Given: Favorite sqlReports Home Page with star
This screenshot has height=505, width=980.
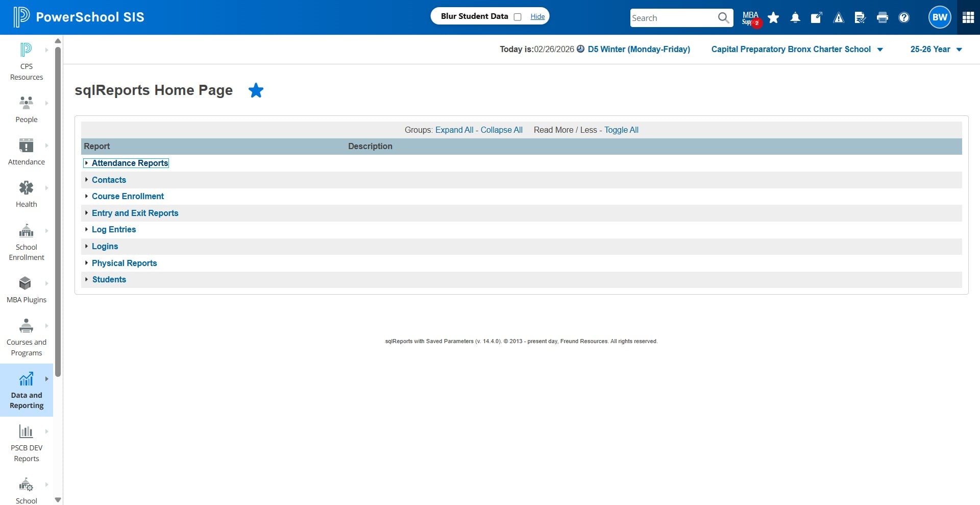Looking at the screenshot, I should pyautogui.click(x=256, y=90).
